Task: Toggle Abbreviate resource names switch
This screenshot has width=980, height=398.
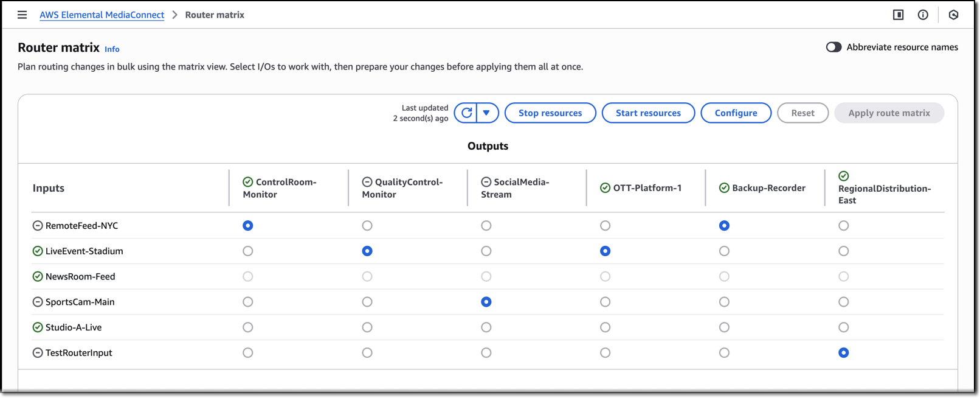Action: pyautogui.click(x=833, y=47)
